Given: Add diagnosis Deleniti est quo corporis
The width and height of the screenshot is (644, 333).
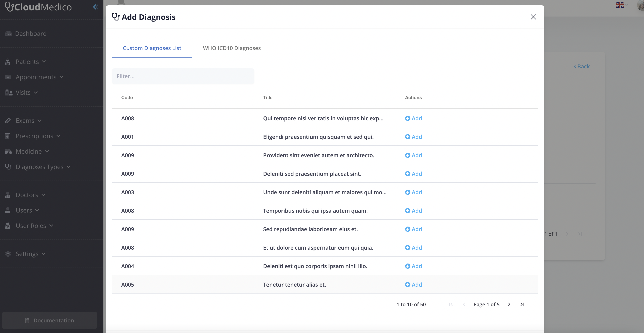Looking at the screenshot, I should (x=414, y=266).
